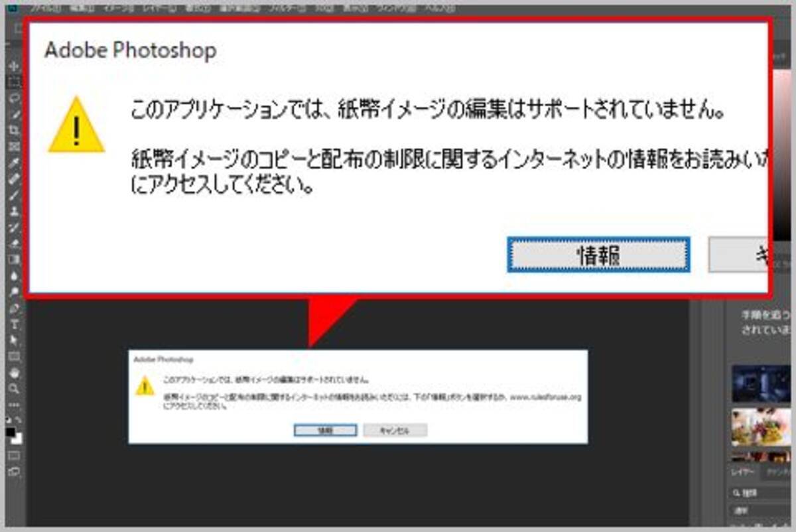The width and height of the screenshot is (796, 532).
Task: Select the Eraser tool
Action: click(14, 243)
